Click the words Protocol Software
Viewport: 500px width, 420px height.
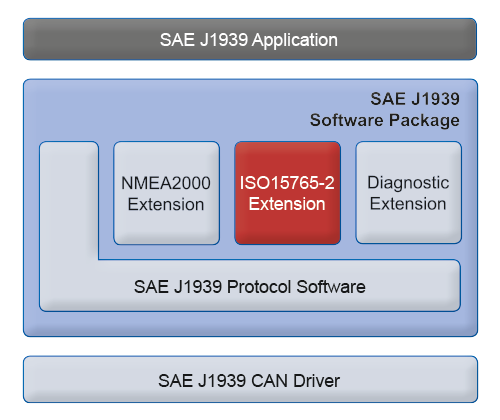pos(296,287)
